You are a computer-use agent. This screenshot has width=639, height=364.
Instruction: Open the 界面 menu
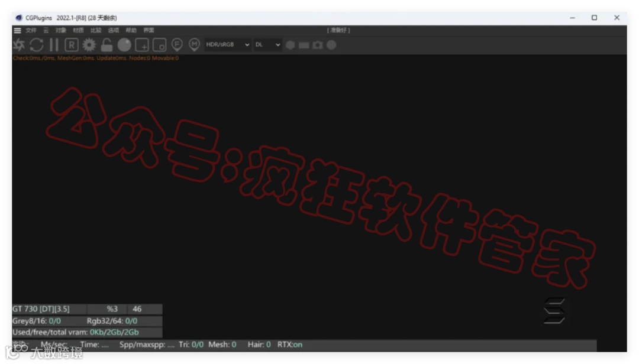(x=149, y=31)
